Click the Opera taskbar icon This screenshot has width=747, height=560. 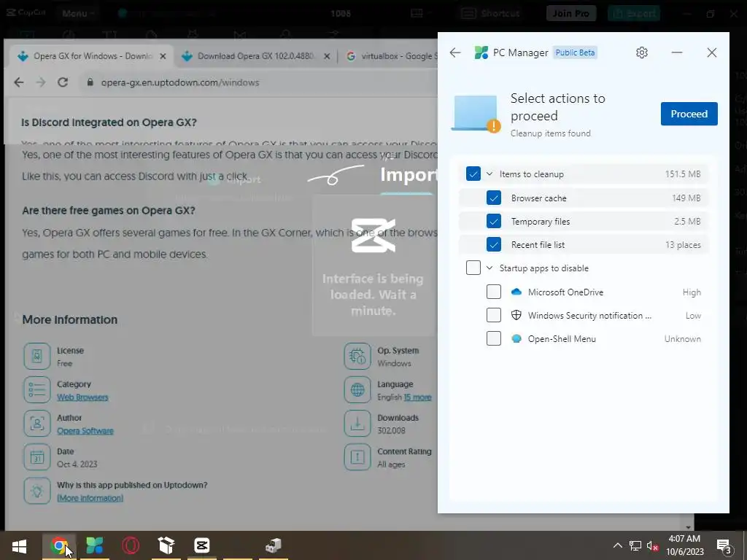(130, 545)
